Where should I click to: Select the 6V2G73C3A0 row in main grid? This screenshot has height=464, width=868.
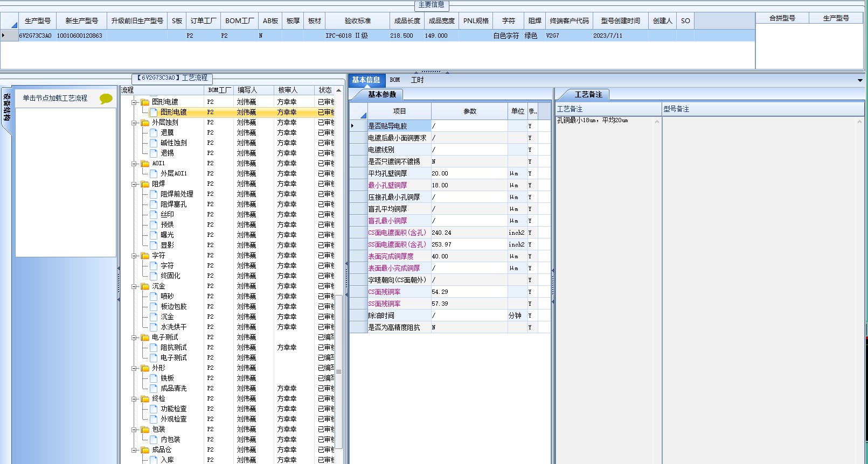[377, 36]
